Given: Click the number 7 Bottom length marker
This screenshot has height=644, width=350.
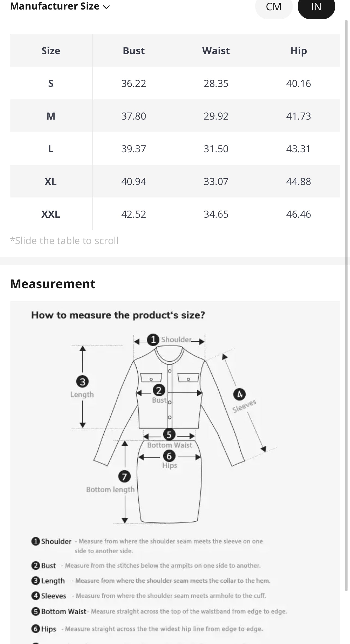Looking at the screenshot, I should pos(124,476).
